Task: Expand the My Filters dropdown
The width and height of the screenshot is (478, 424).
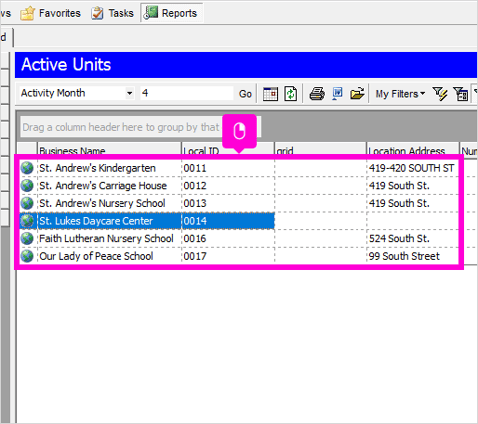Action: (400, 94)
